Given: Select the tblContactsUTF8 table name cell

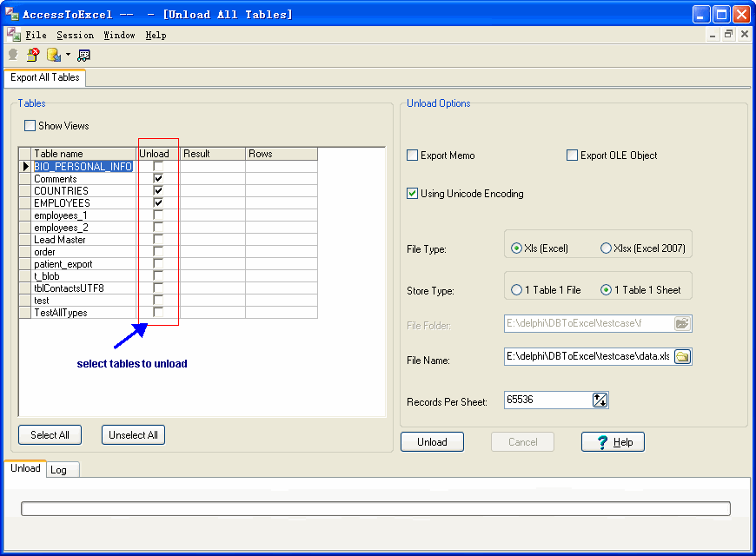Looking at the screenshot, I should [x=83, y=288].
